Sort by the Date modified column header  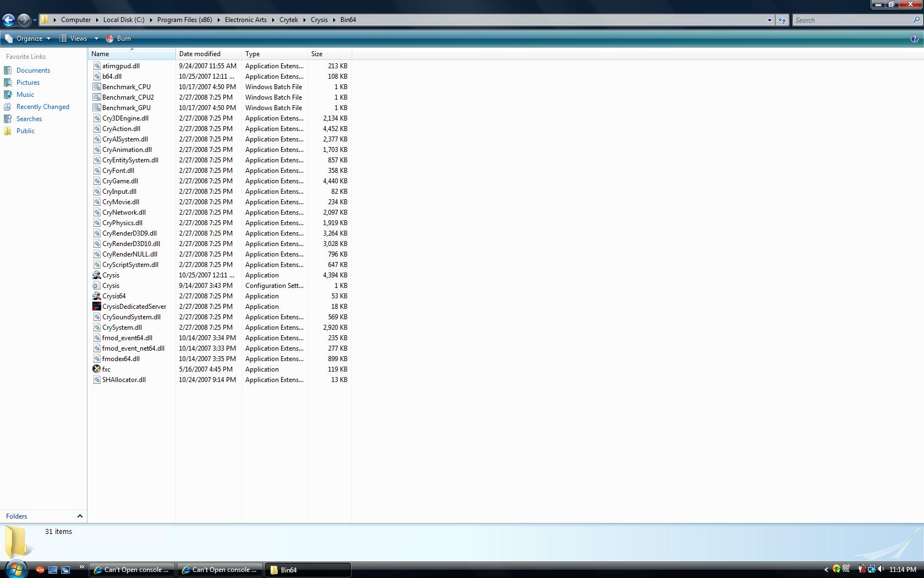[x=209, y=54]
